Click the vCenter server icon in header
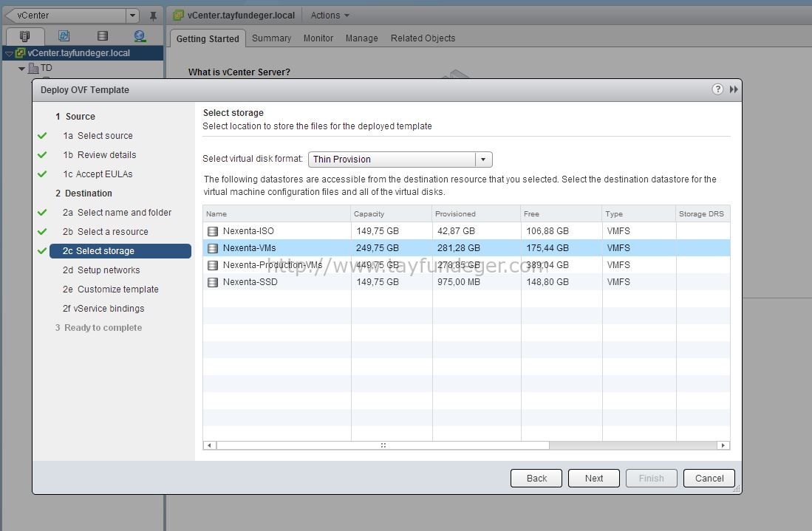The width and height of the screenshot is (812, 531). (178, 16)
